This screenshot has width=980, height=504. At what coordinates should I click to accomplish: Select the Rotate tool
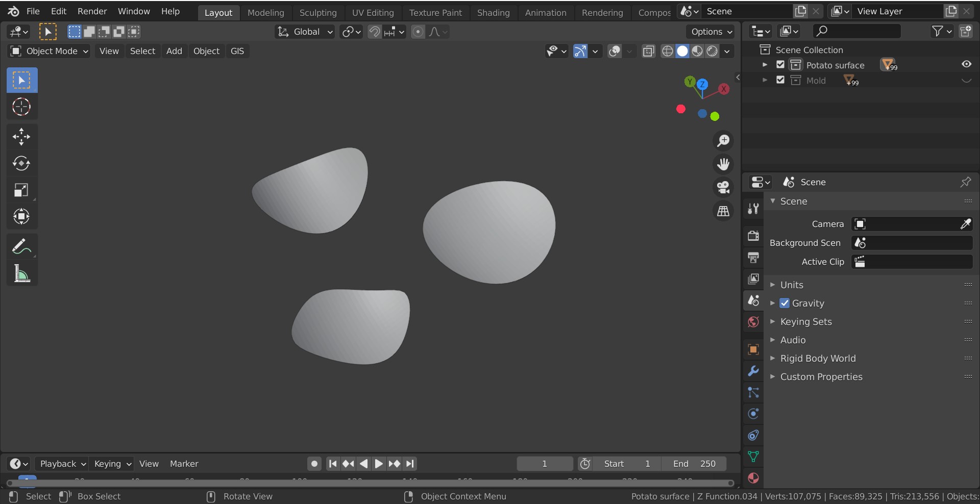click(21, 163)
